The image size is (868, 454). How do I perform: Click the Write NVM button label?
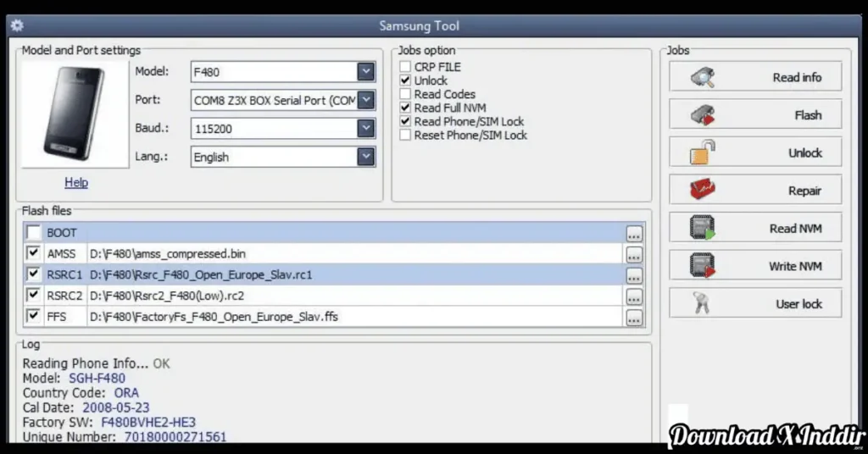tap(795, 266)
